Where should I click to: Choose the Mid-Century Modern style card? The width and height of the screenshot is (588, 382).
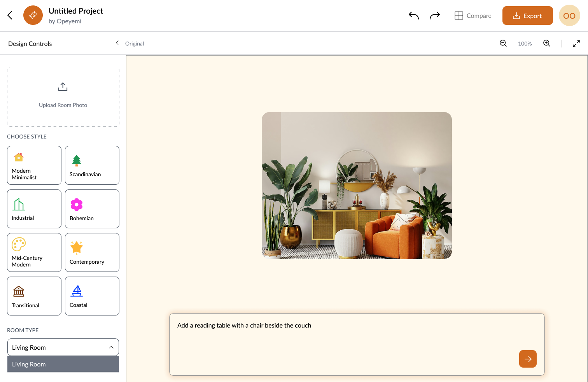(34, 252)
